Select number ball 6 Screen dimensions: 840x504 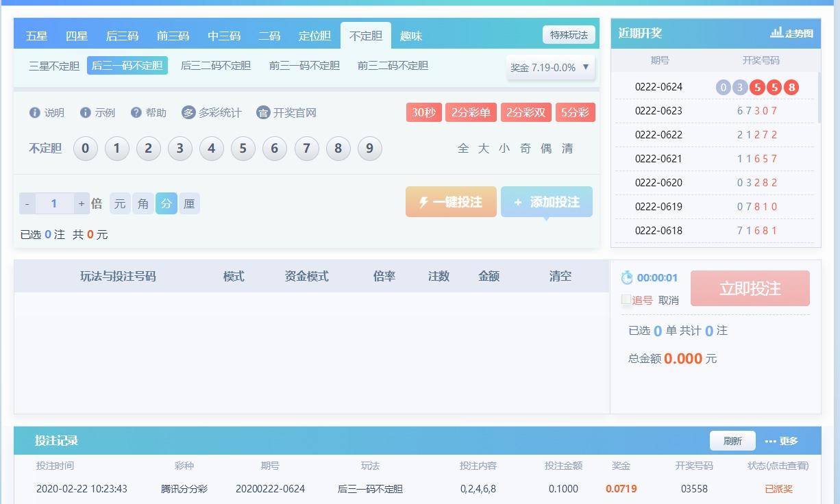275,149
